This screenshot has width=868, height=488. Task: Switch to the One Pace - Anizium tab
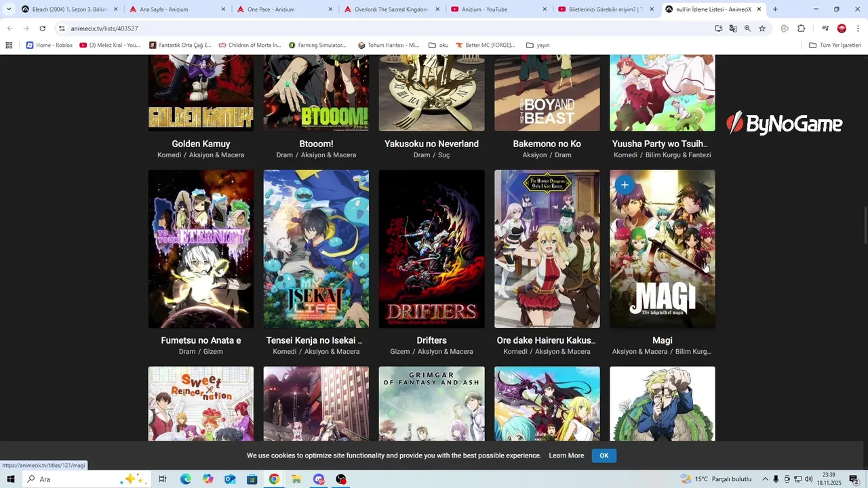pyautogui.click(x=284, y=9)
